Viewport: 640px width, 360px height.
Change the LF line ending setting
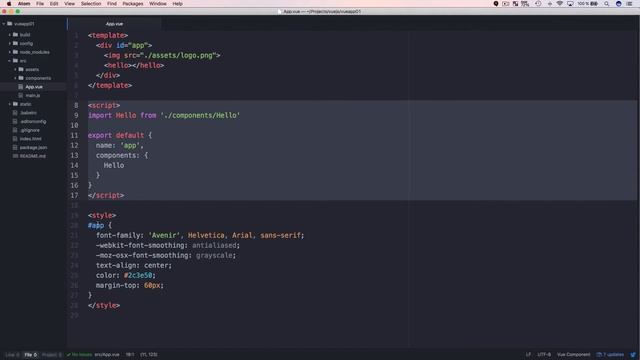pos(528,355)
